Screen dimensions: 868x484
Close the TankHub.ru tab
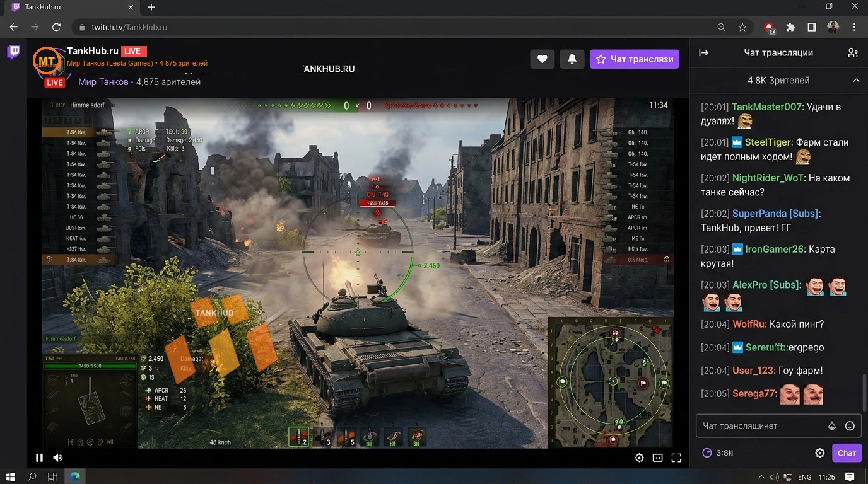pos(131,8)
